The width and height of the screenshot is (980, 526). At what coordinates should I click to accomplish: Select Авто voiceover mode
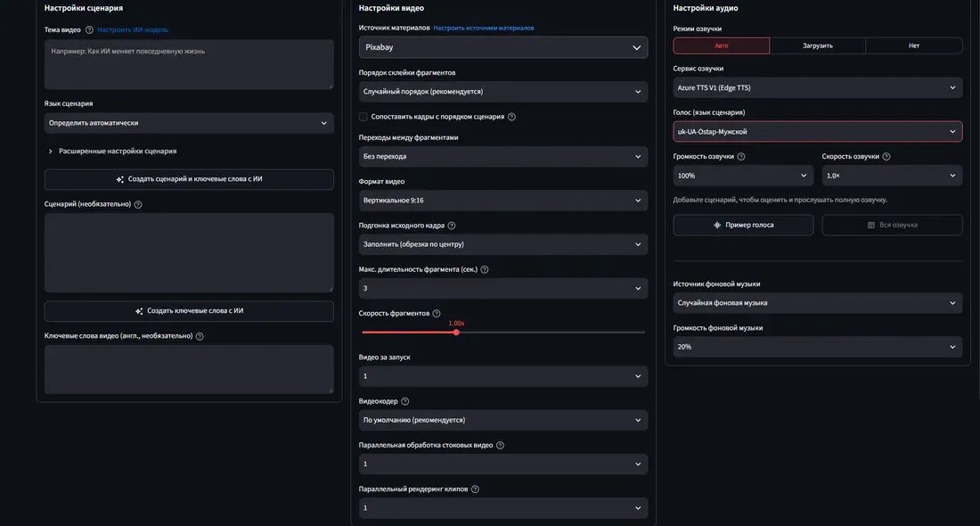722,45
